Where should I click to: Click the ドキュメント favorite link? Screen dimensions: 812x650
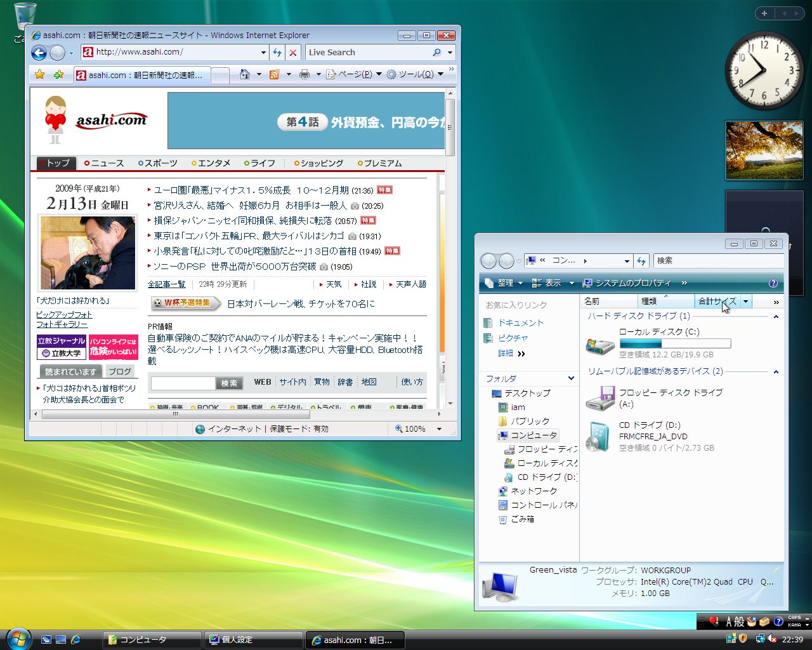[514, 323]
